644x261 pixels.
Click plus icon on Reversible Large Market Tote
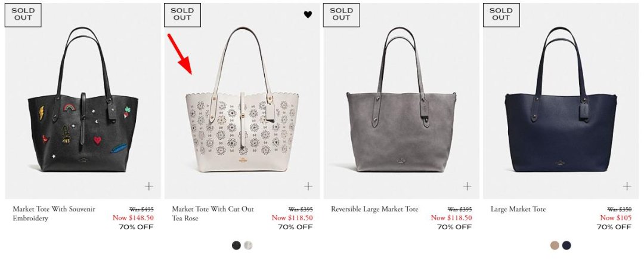(x=467, y=186)
